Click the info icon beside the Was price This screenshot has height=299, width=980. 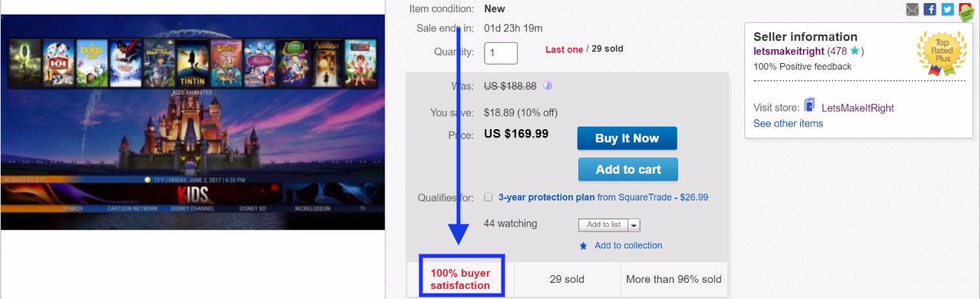pos(548,86)
